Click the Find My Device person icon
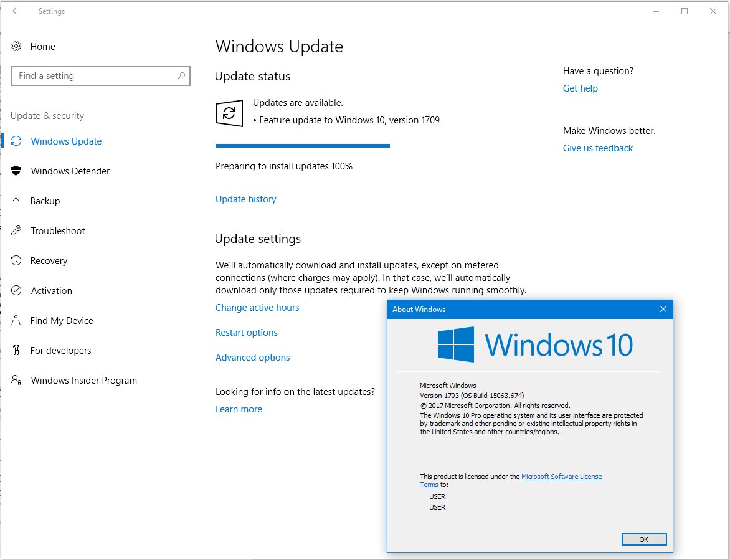 (17, 320)
